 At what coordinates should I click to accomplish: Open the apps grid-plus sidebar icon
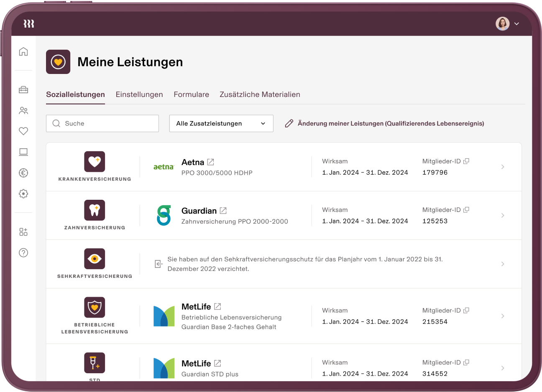pos(23,232)
